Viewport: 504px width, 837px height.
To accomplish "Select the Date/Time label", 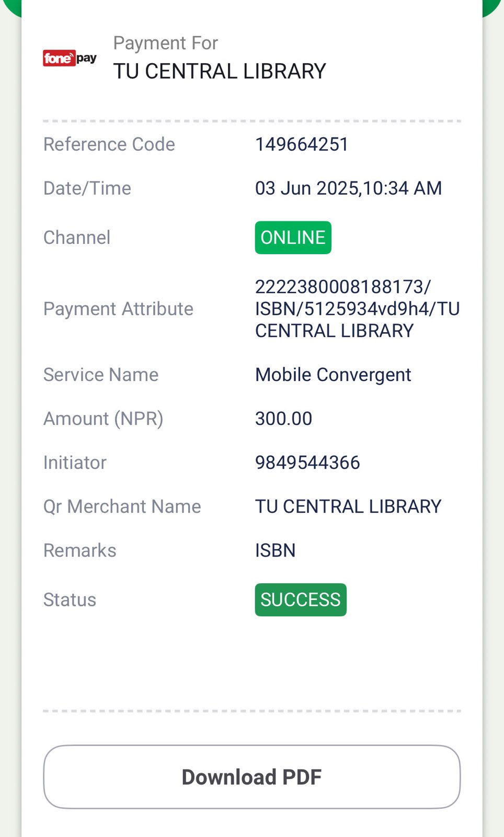I will [87, 188].
